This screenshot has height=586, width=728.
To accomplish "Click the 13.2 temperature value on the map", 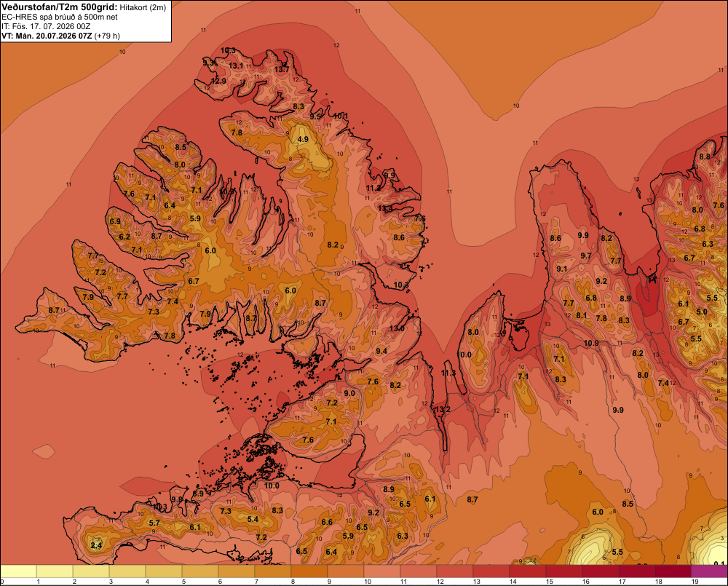I will tap(442, 409).
